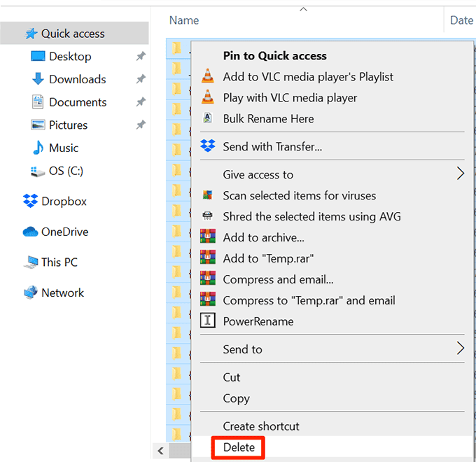Select Network in the navigation pane
476x462 pixels.
[62, 293]
